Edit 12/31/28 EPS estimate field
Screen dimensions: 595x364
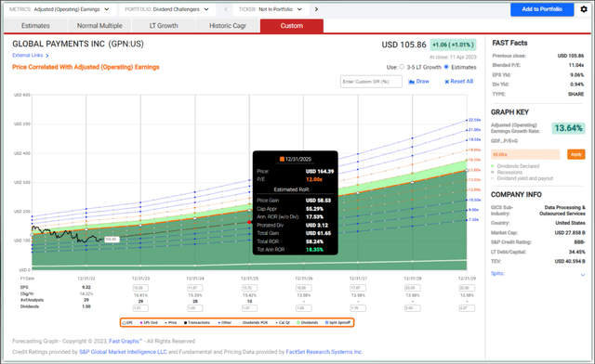[413, 288]
